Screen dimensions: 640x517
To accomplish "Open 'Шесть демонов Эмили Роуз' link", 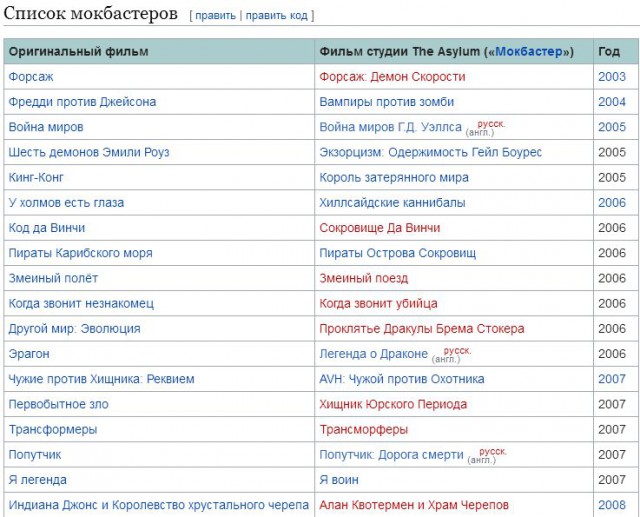I will pos(88,152).
